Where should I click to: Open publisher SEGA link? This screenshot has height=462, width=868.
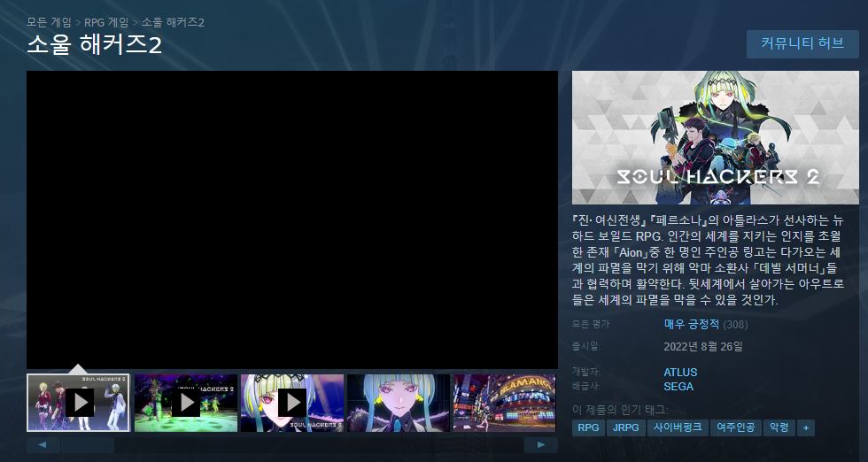coord(678,386)
